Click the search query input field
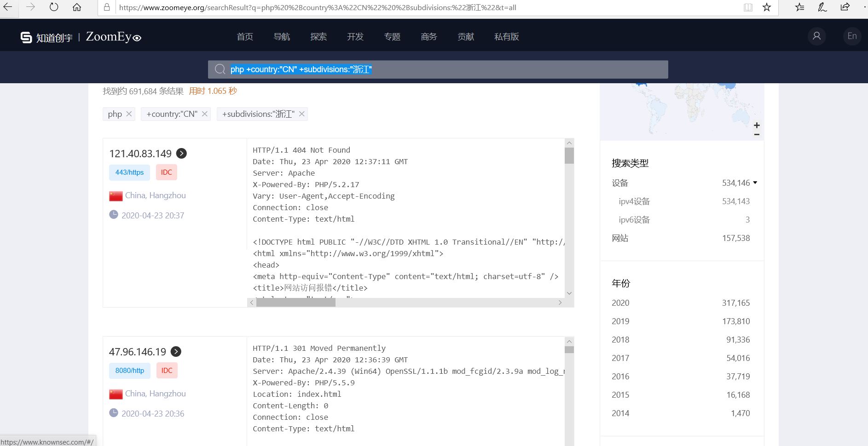 [x=438, y=69]
